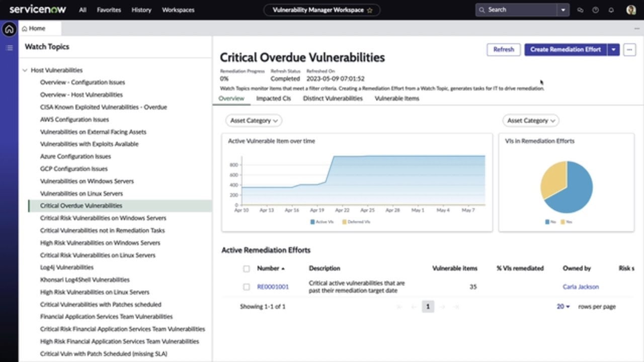
Task: Open the Home icon in the left rail
Action: [x=9, y=30]
